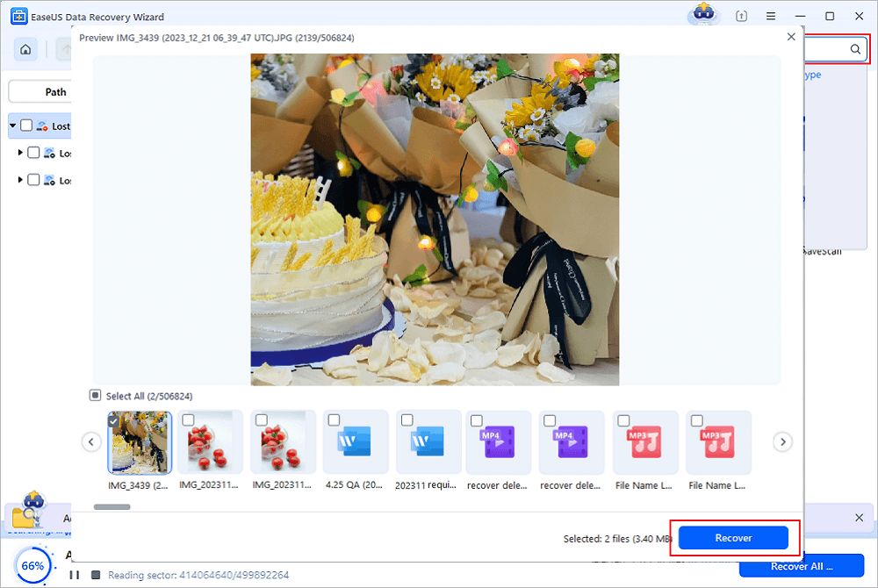Viewport: 878px width, 588px height.
Task: Select the 4.25 QA Word document icon
Action: pyautogui.click(x=355, y=441)
